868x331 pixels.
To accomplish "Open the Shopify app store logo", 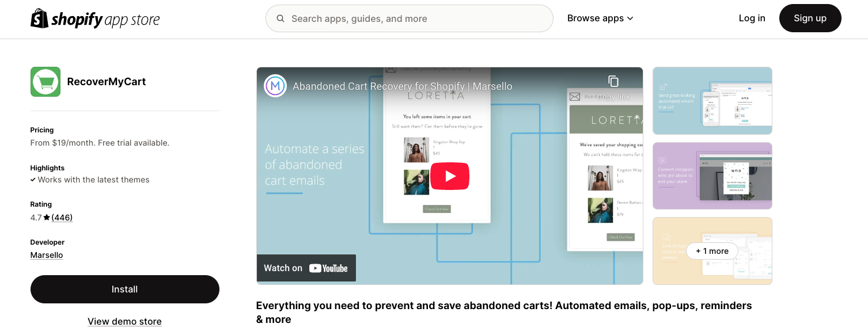I will pos(95,19).
